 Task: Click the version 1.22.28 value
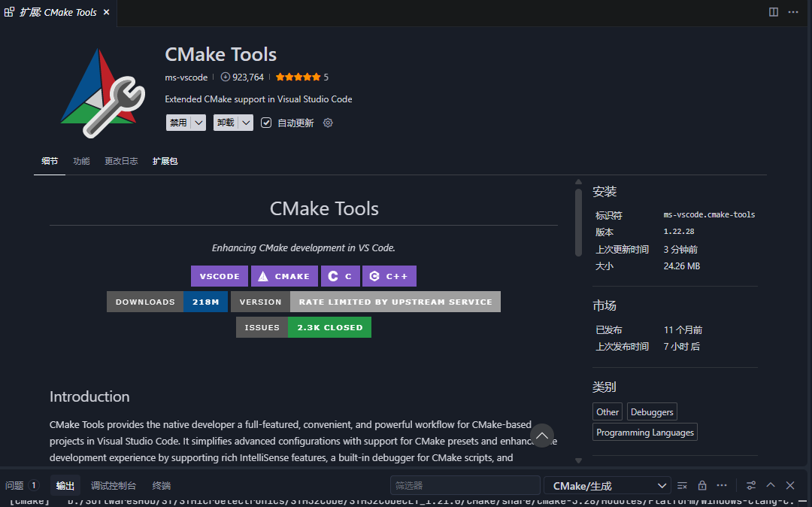coord(679,232)
